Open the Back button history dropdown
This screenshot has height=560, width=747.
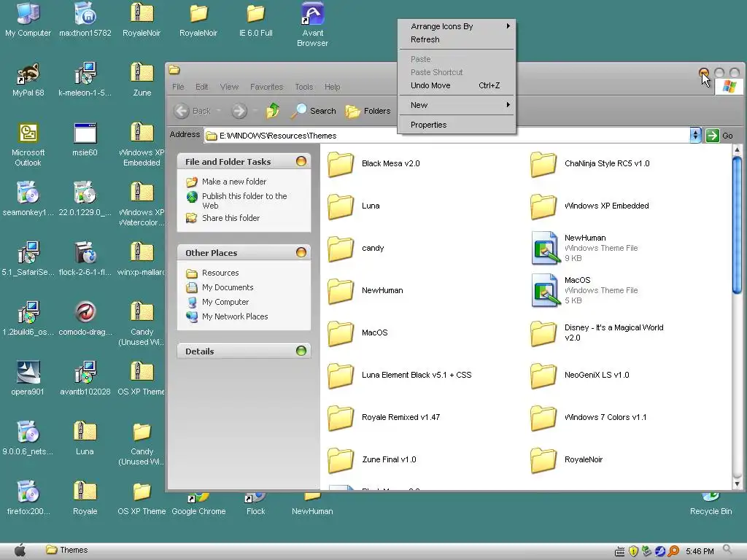click(219, 111)
